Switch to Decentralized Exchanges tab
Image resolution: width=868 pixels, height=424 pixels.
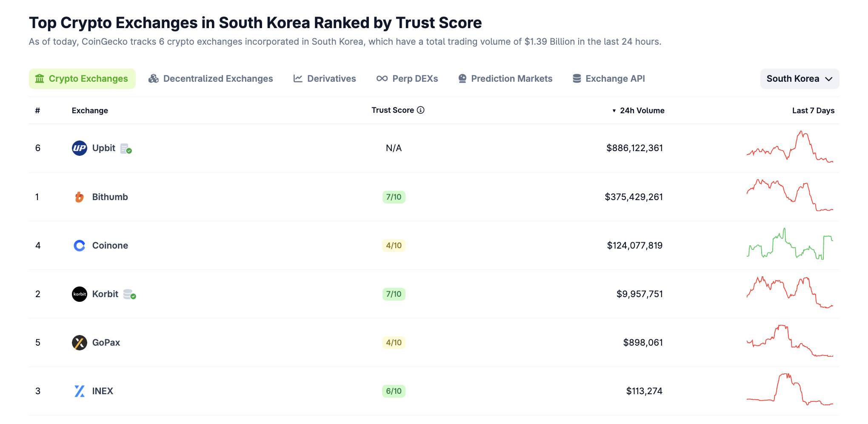coord(211,79)
